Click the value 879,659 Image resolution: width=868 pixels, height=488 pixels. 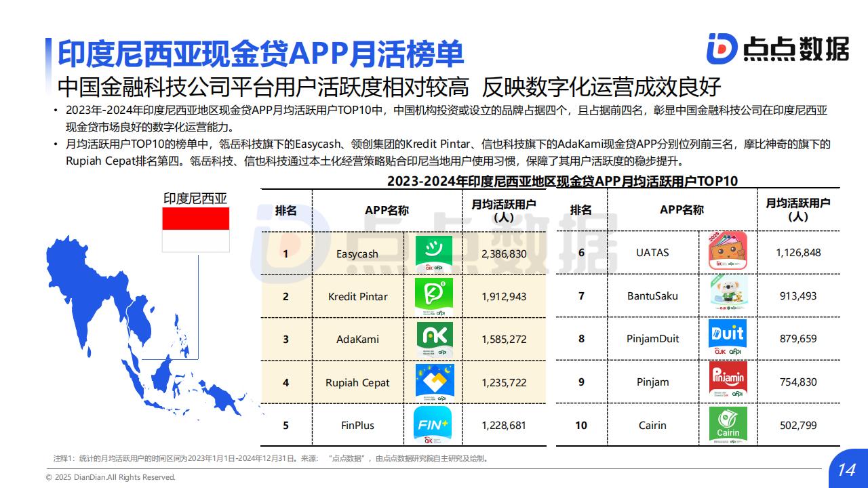(798, 338)
